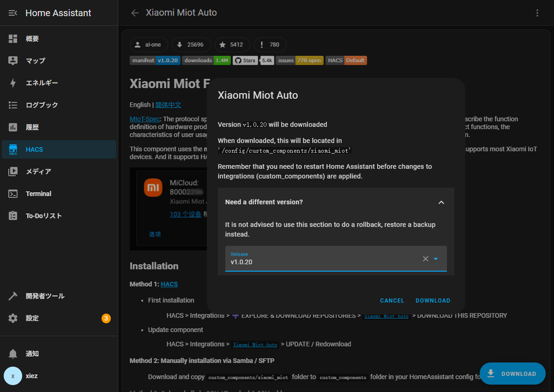The height and width of the screenshot is (392, 554).
Task: Select 概要 in the sidebar
Action: 59,39
